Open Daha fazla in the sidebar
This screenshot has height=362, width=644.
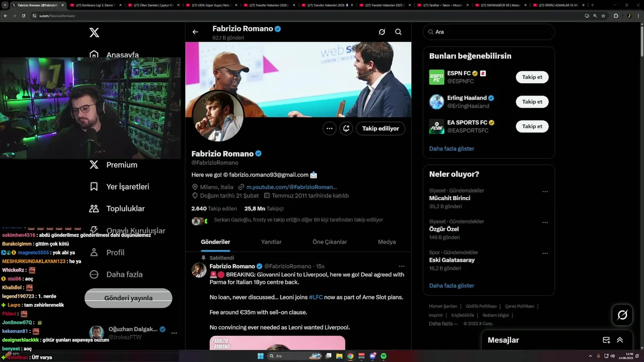116,275
